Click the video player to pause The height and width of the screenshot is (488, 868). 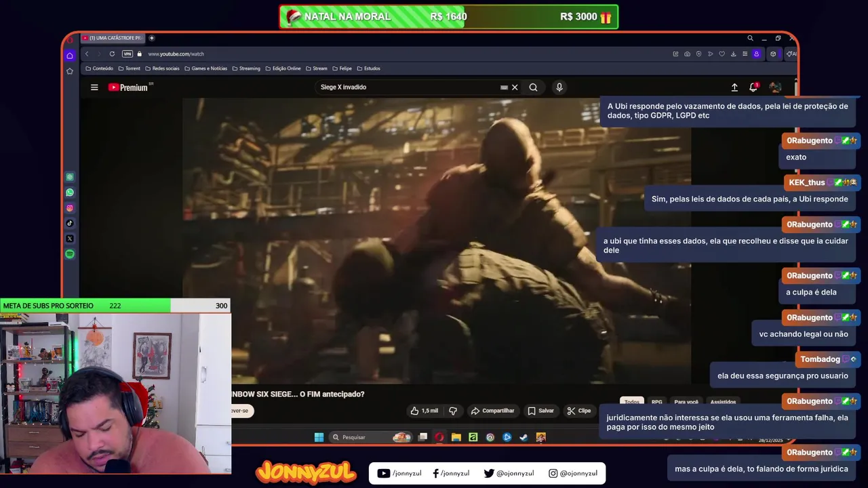point(437,241)
